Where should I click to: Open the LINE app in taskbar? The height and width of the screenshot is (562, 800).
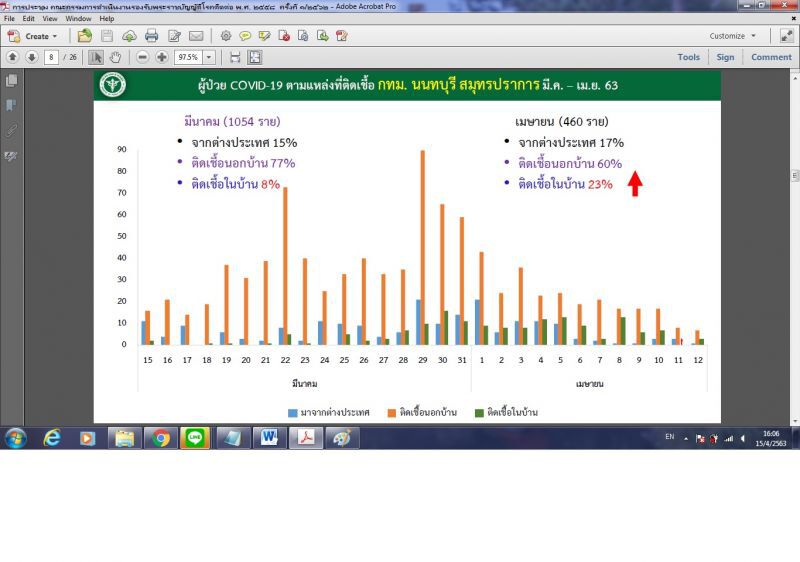[195, 438]
